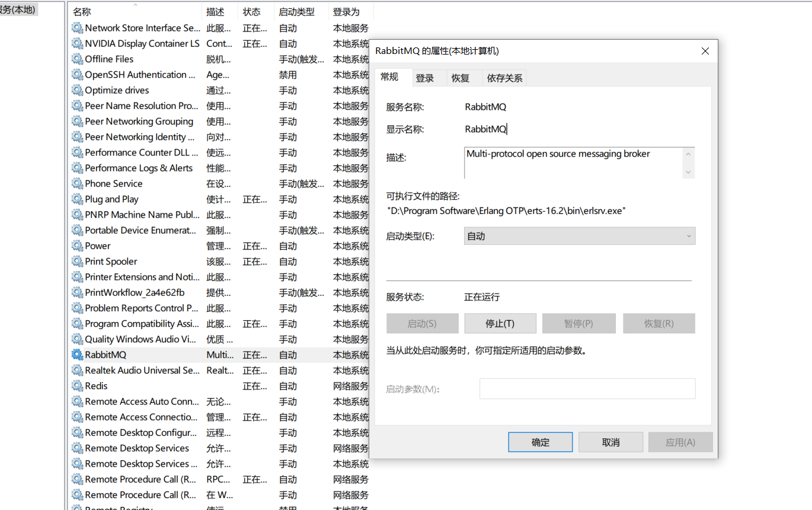Select the Optimize drives gear icon
Viewport: 812px width, 510px height.
pyautogui.click(x=77, y=90)
